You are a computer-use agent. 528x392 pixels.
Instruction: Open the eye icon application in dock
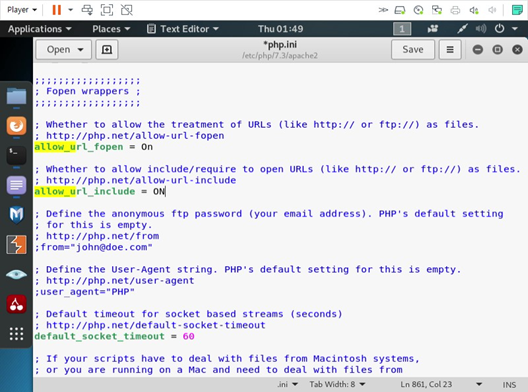16,274
